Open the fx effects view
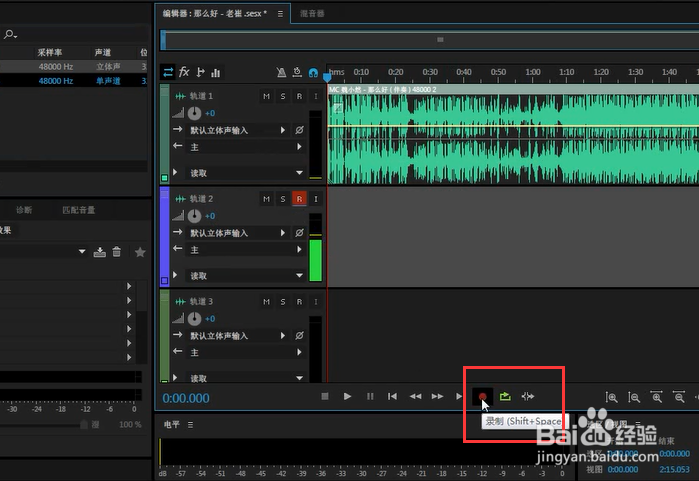Image resolution: width=699 pixels, height=481 pixels. click(184, 72)
